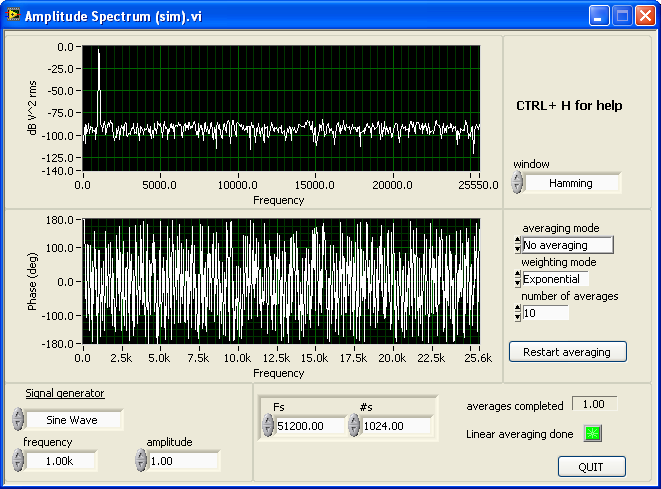Click the 25.6k phase x-axis end label
This screenshot has width=661, height=489.
coord(478,358)
